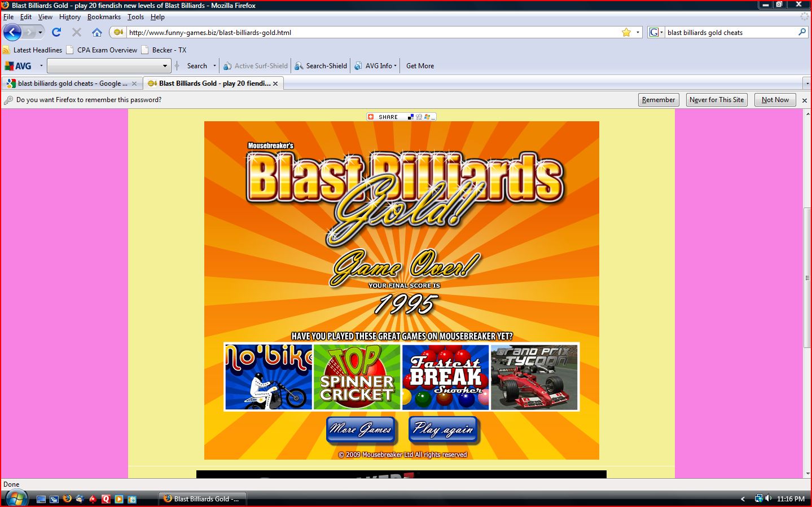Click the More Games button

pyautogui.click(x=361, y=430)
